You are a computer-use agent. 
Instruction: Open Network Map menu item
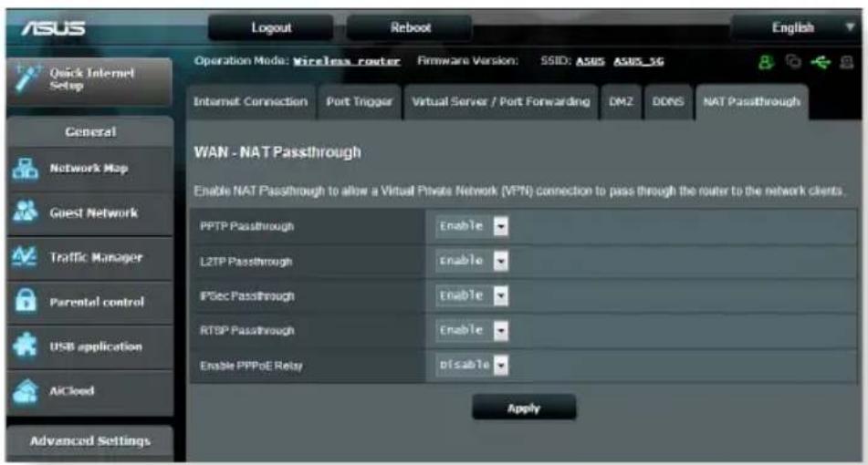coord(90,170)
